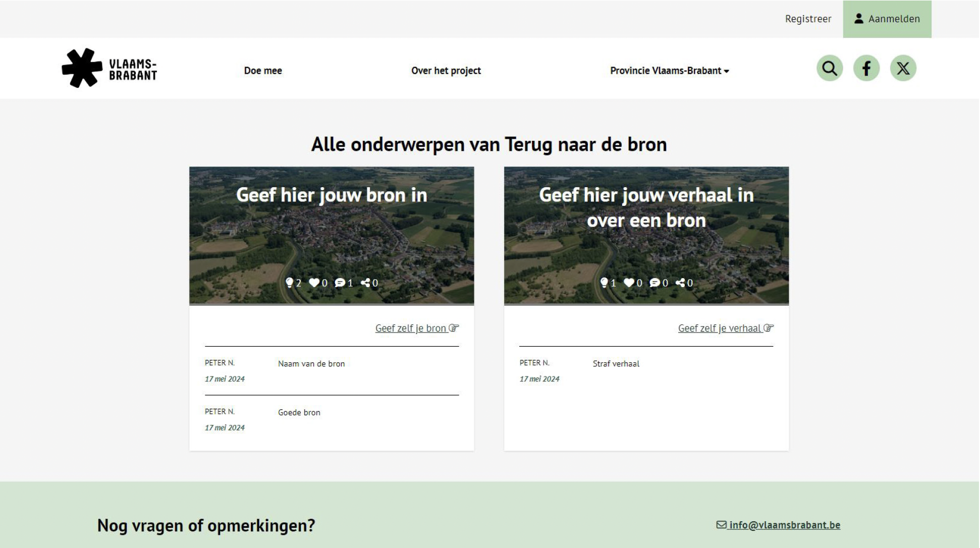
Task: Click the heart icon on bron card
Action: pyautogui.click(x=314, y=283)
